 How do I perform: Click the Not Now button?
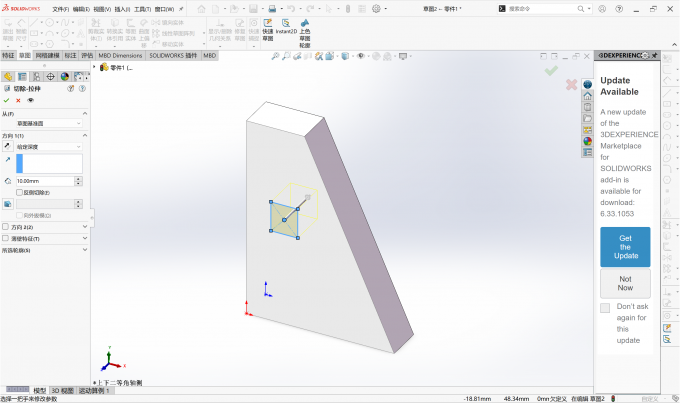coord(625,283)
